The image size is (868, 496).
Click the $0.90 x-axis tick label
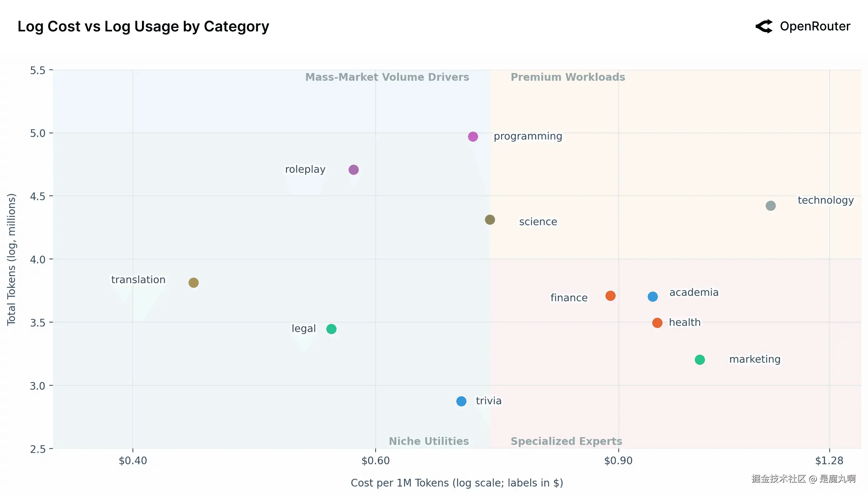[x=618, y=461]
